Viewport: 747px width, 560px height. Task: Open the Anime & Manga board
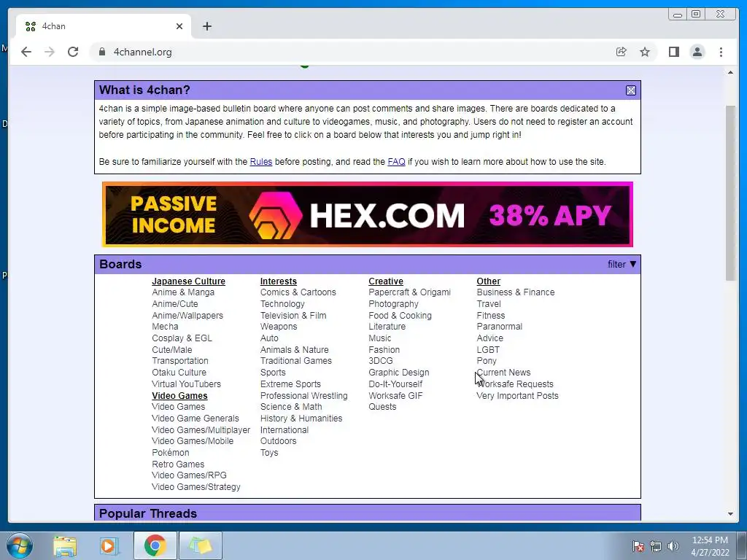183,292
